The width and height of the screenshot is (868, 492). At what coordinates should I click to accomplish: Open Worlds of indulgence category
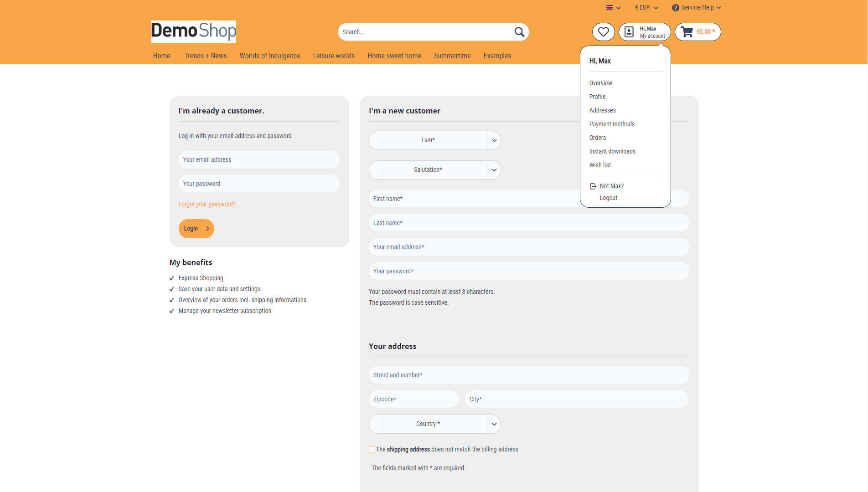click(x=270, y=56)
